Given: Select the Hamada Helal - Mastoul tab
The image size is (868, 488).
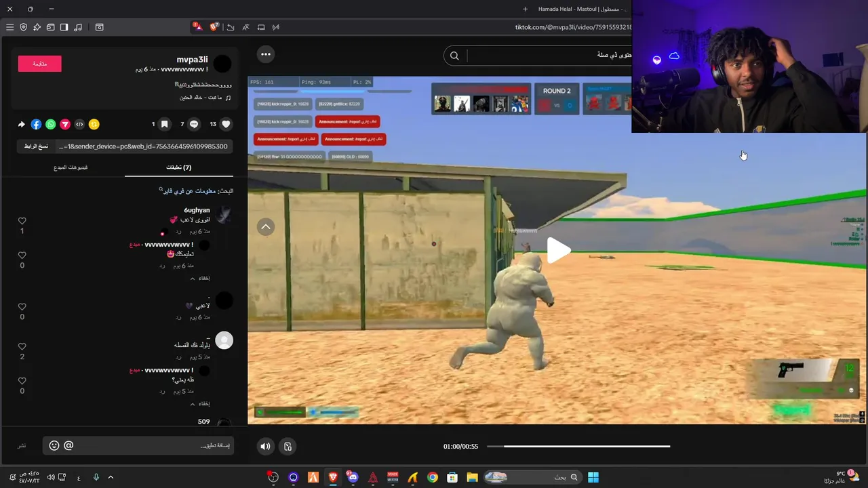Looking at the screenshot, I should 582,9.
